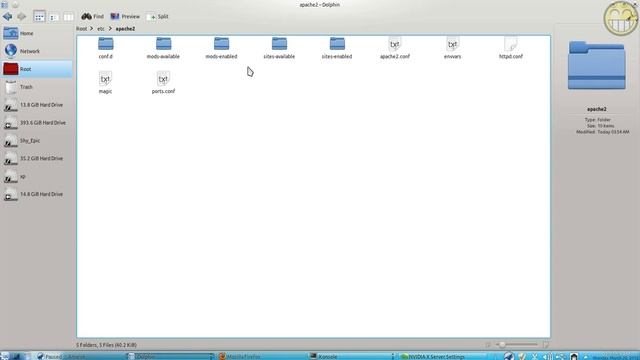Navigate to Root in the breadcrumb

[82, 29]
